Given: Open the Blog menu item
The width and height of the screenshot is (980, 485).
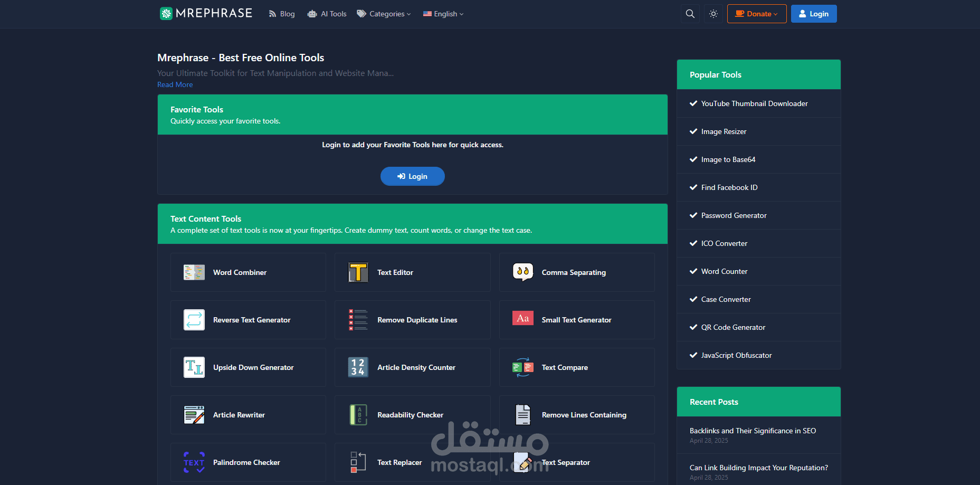Looking at the screenshot, I should pyautogui.click(x=282, y=14).
